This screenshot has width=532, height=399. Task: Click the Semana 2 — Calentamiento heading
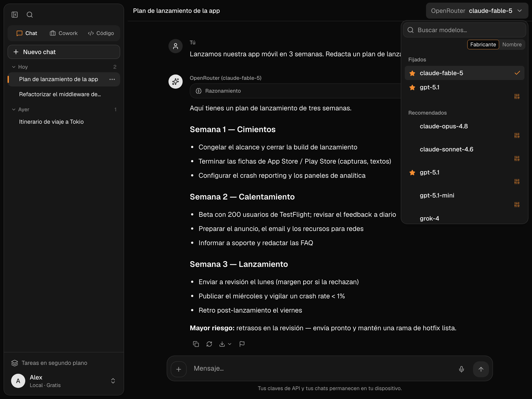click(x=242, y=197)
